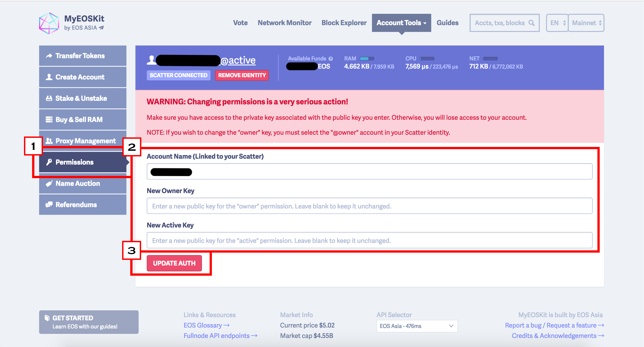Open Network Monitor
The image size is (644, 347).
pos(284,23)
